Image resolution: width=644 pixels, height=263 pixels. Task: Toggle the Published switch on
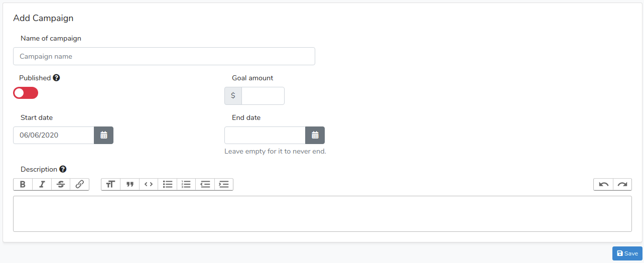[x=26, y=93]
